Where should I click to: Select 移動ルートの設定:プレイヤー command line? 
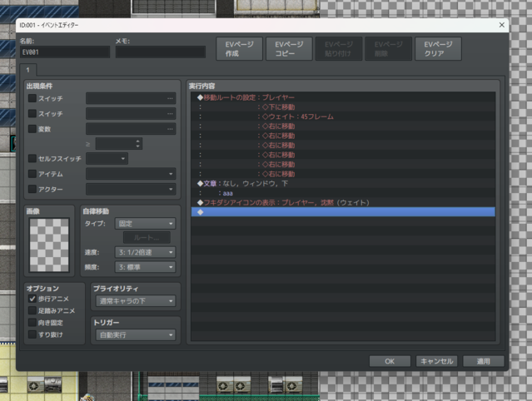point(343,97)
